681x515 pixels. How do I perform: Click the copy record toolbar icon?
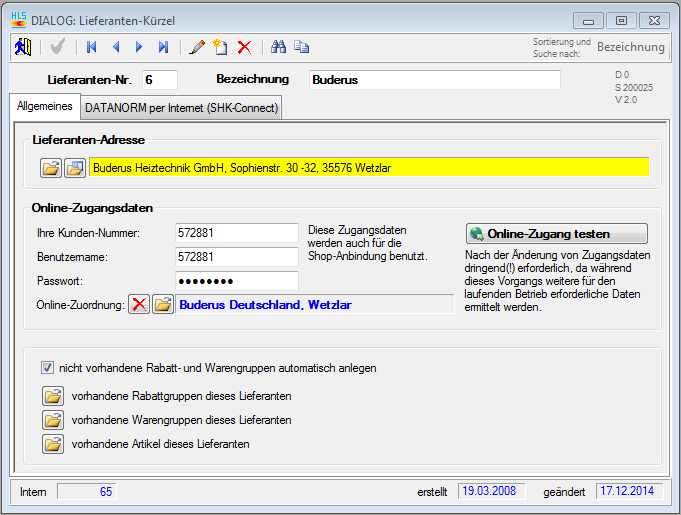302,46
